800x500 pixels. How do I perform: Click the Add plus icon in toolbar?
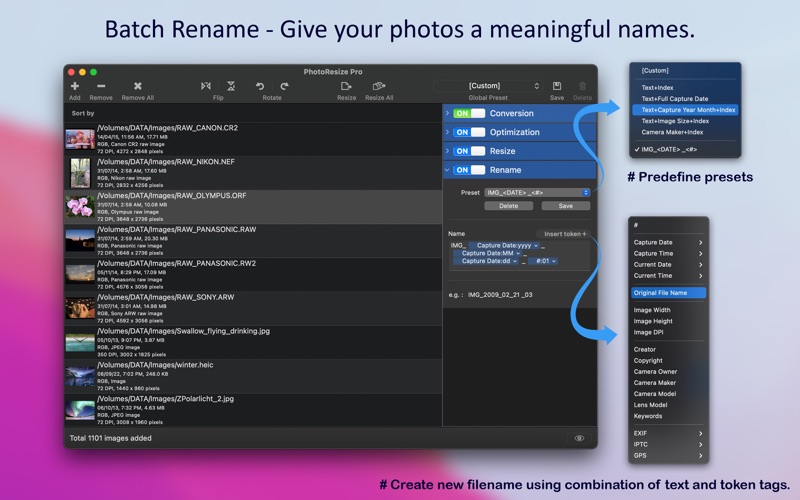click(x=74, y=86)
